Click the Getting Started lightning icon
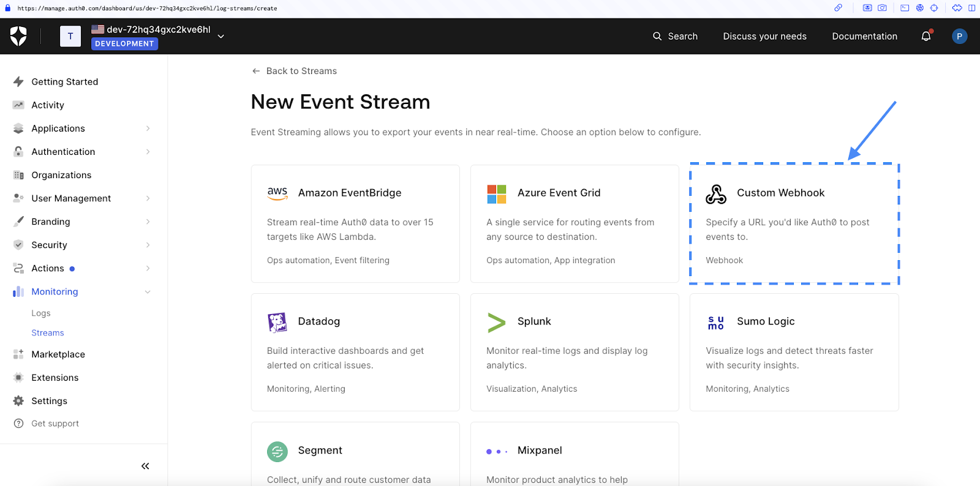The width and height of the screenshot is (980, 486). (x=18, y=82)
